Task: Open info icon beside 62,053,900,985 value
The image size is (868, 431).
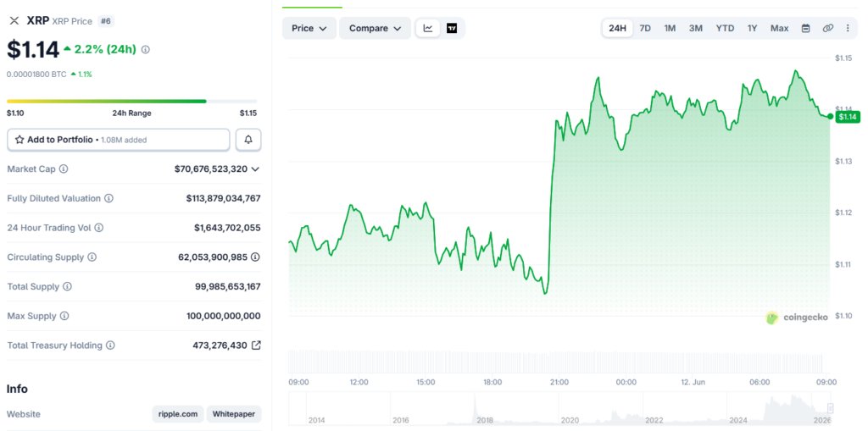Action: coord(255,257)
